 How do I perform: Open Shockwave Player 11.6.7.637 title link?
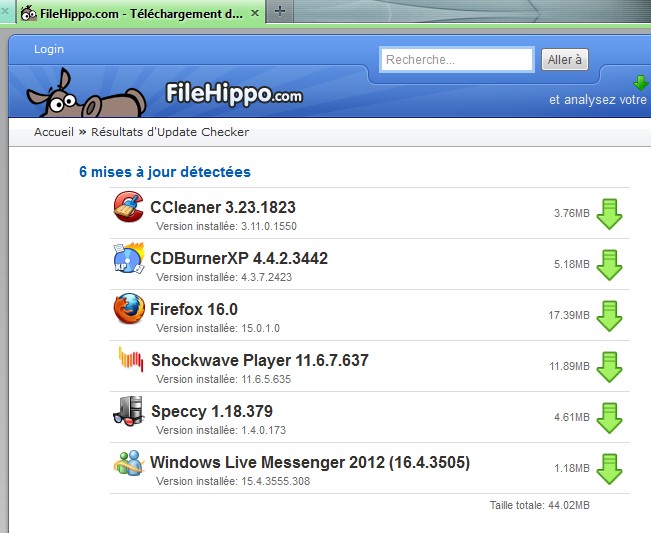coord(260,360)
